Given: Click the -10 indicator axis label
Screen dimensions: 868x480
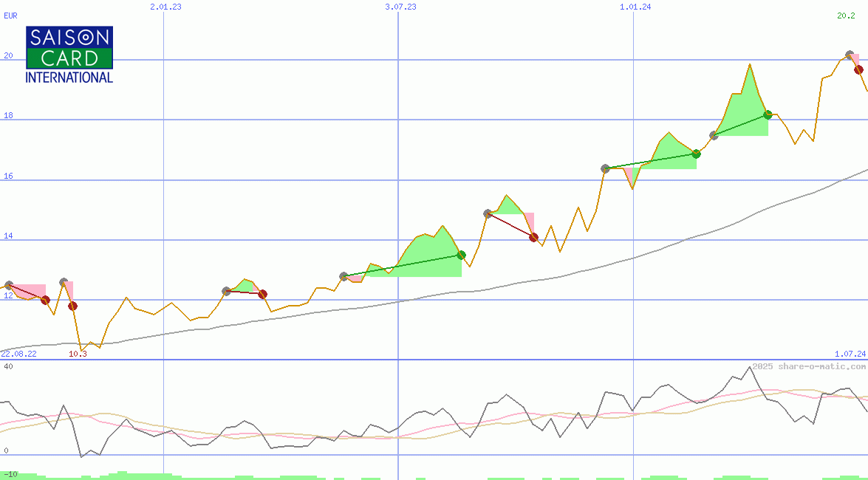Looking at the screenshot, I should [10, 475].
